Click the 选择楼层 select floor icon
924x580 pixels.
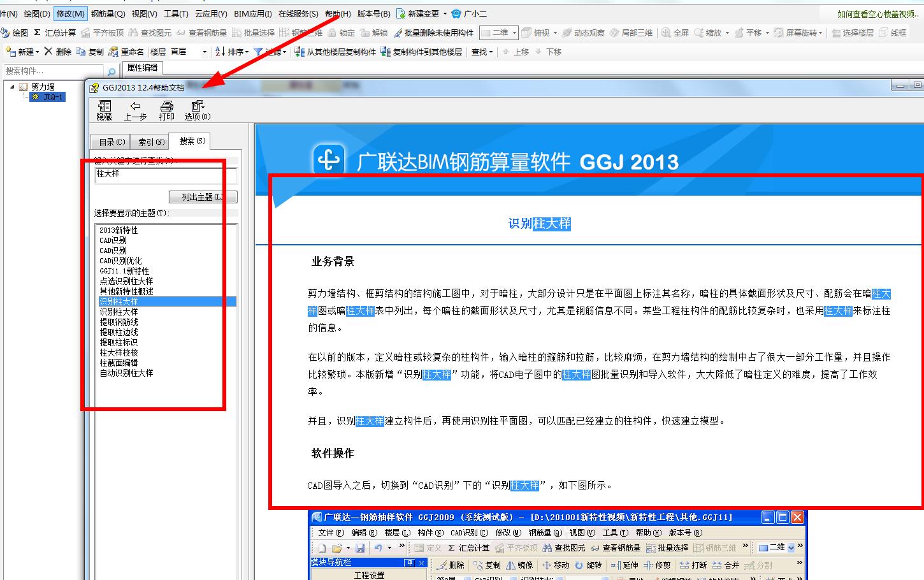[x=852, y=33]
